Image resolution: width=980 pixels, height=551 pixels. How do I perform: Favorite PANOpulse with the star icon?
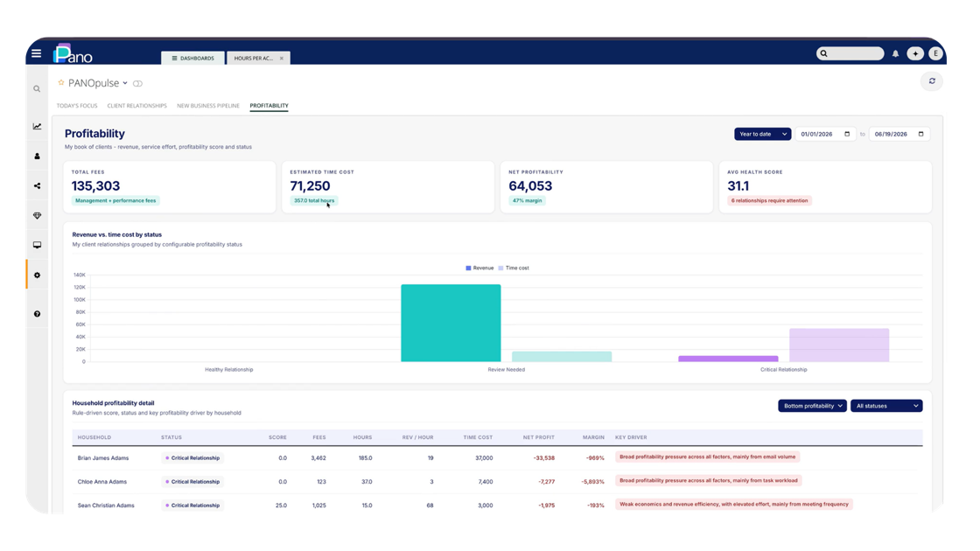tap(61, 82)
